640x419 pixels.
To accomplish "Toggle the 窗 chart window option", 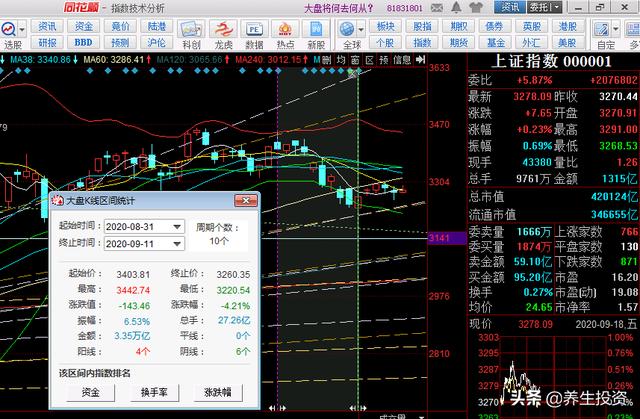I will tap(355, 60).
